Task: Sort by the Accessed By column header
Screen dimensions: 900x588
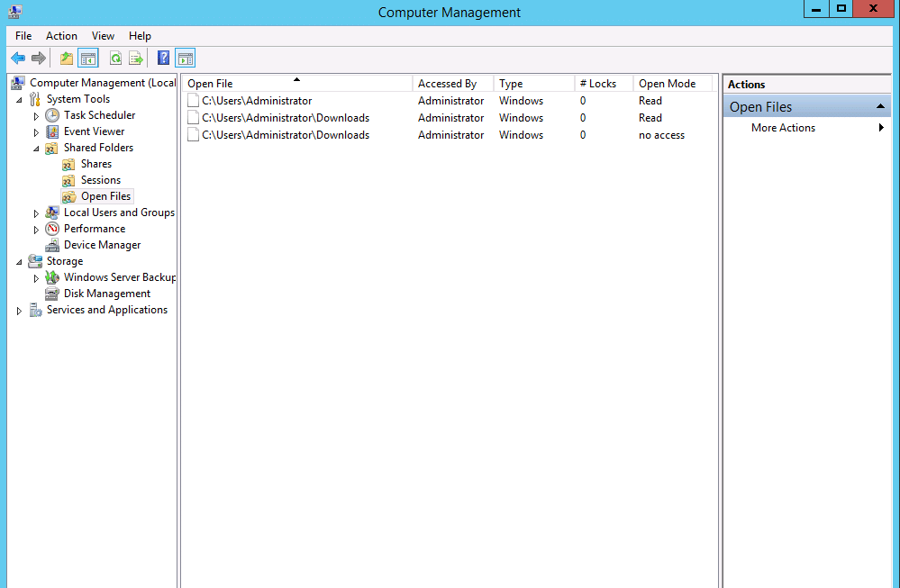Action: click(453, 84)
